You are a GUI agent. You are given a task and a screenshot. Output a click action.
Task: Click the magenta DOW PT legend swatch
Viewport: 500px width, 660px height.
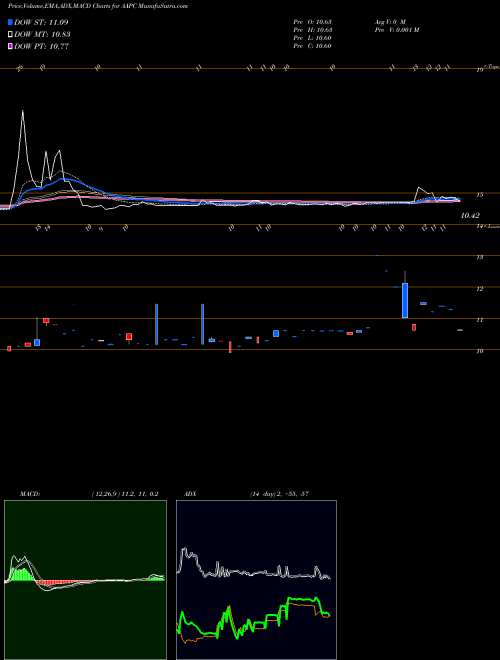tap(10, 46)
